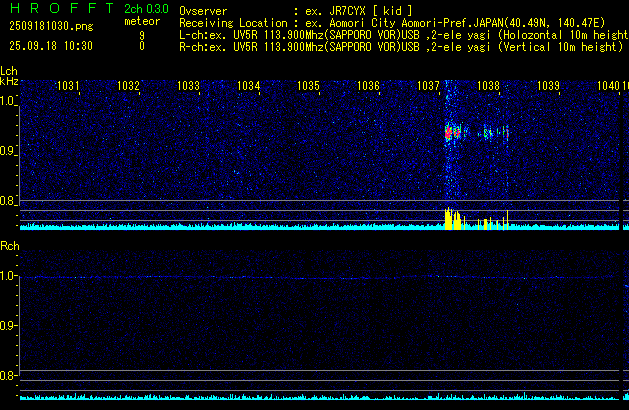Click the 1037 time marker
Screen dimensions: 629x410
[x=428, y=86]
